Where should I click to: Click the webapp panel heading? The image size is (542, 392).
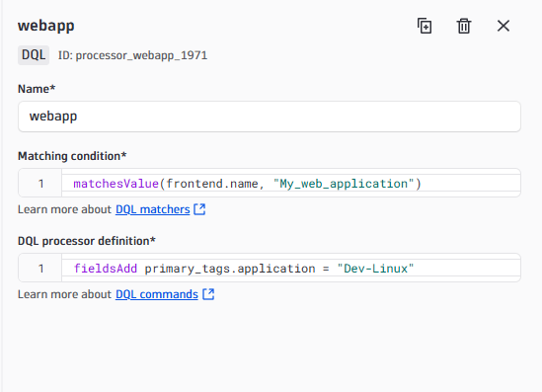[x=46, y=26]
